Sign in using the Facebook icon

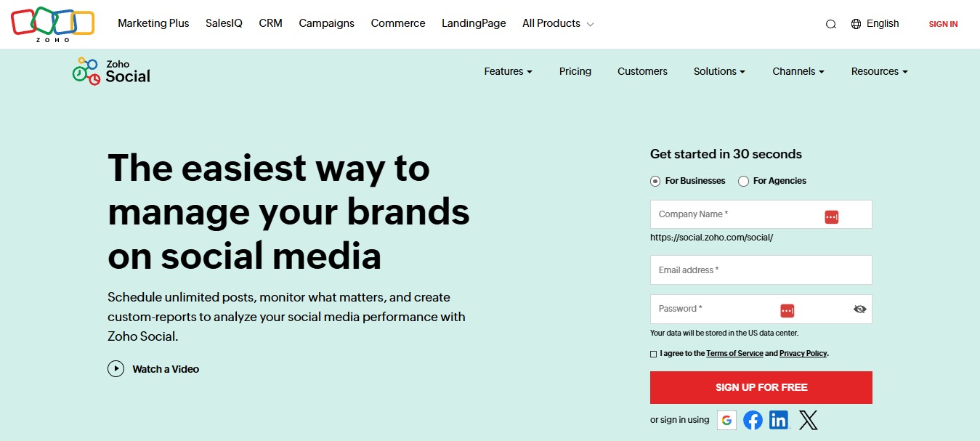[x=753, y=420]
